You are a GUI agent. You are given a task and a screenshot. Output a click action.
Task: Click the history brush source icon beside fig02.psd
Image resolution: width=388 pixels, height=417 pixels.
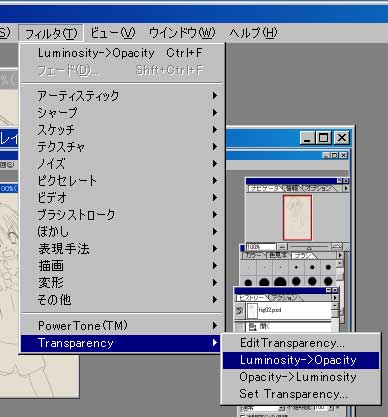point(239,311)
